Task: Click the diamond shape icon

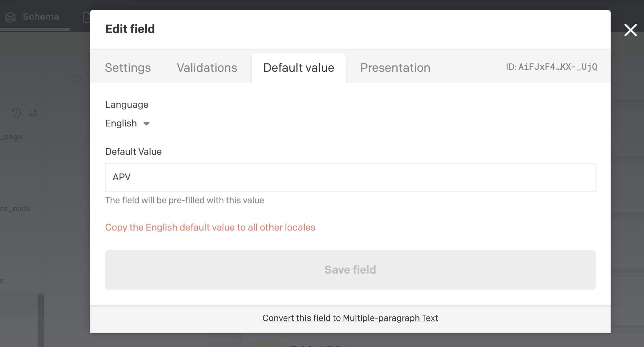Action: tap(77, 79)
